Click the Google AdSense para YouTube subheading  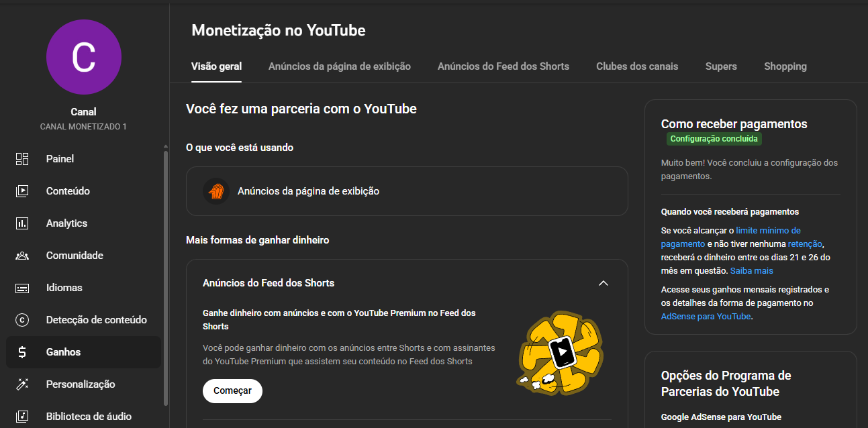[x=721, y=417]
